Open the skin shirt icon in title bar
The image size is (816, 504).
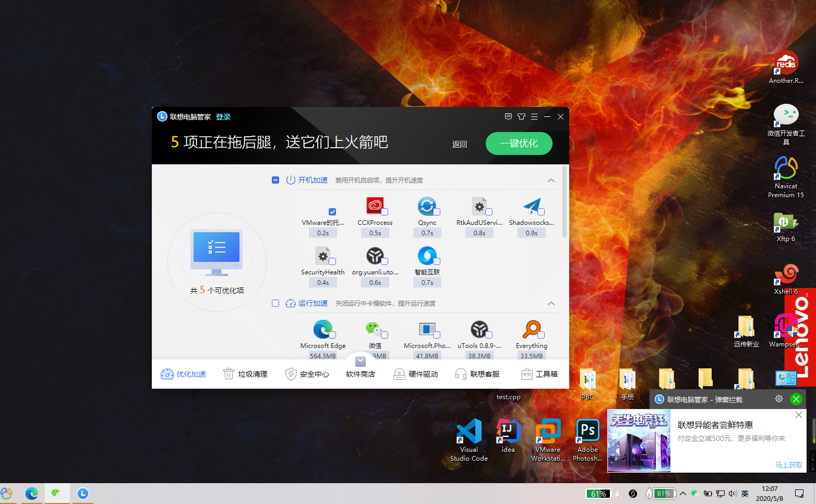point(521,116)
